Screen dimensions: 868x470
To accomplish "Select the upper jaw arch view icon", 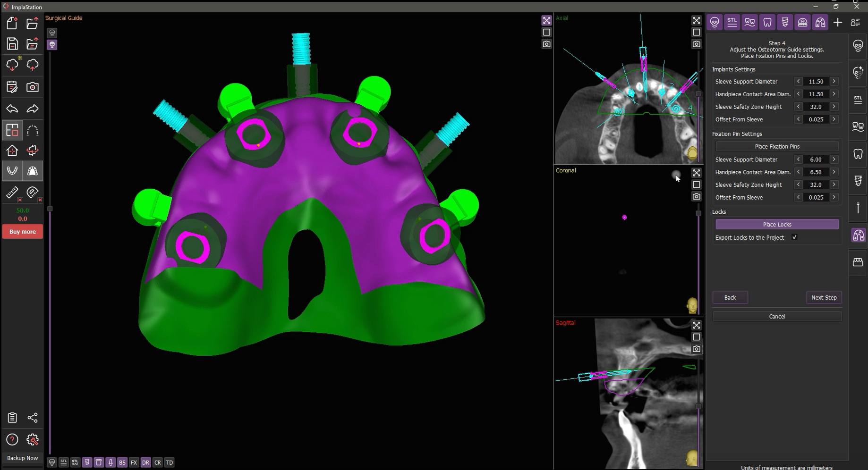I will pyautogui.click(x=33, y=171).
